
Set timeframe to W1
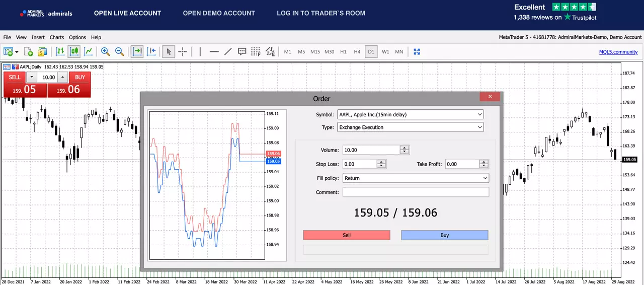point(385,52)
